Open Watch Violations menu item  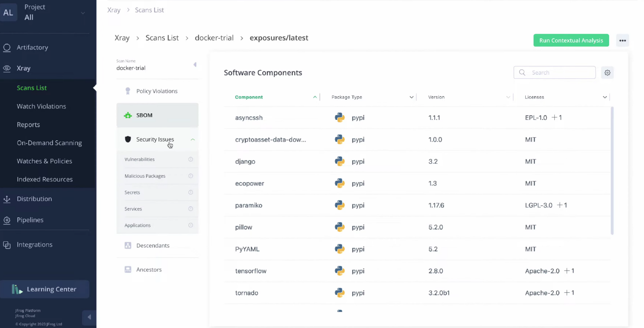coord(41,106)
